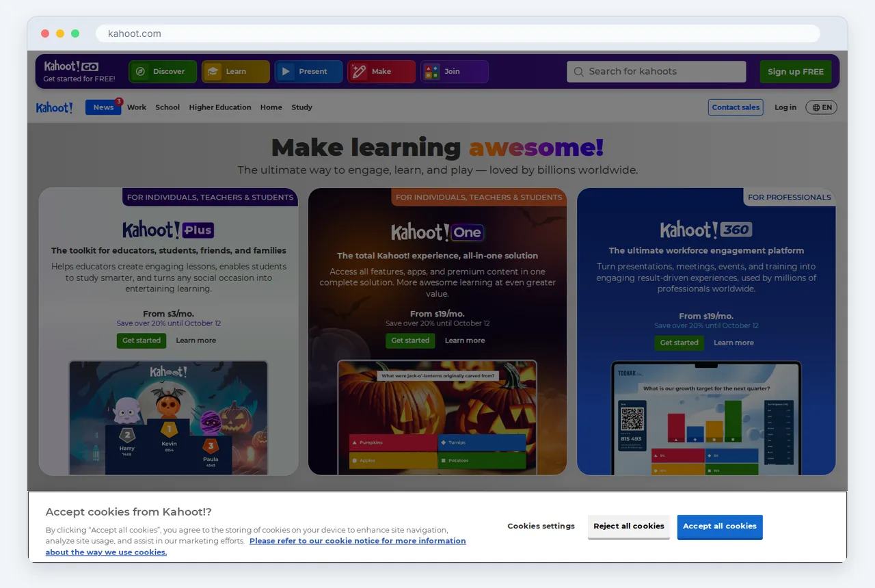
Task: Click the QR code in the 360 preview
Action: point(632,418)
